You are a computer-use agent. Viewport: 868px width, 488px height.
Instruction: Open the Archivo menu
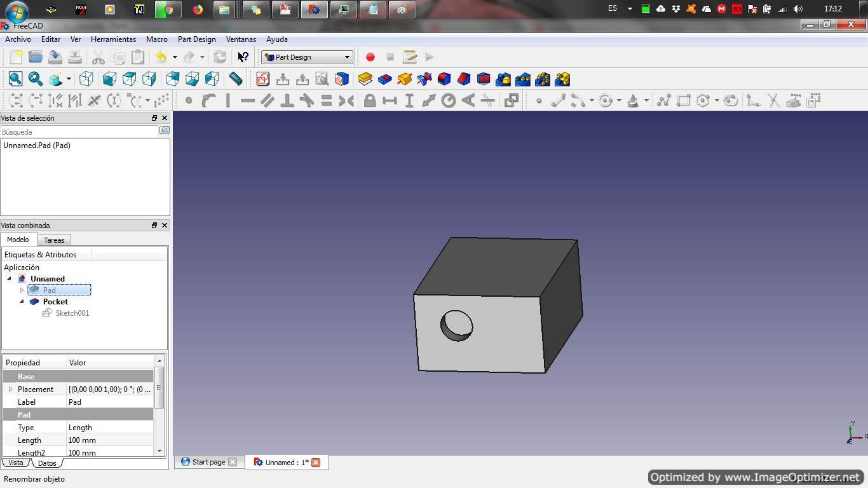coord(18,39)
